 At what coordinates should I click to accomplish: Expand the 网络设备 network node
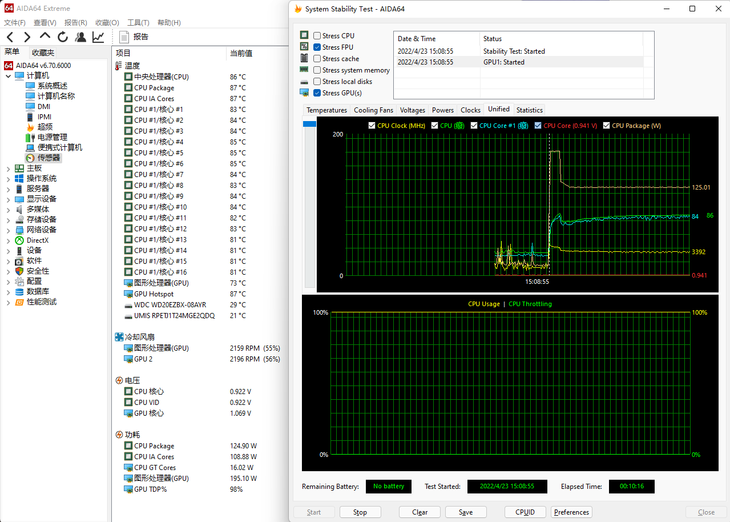8,230
